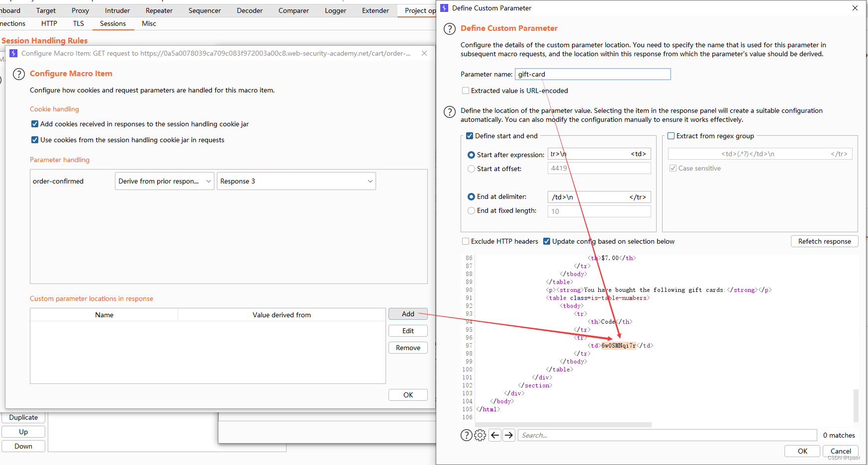Screen dimensions: 868x465
Task: Click vertical scrollbar of response panel
Action: coord(856,405)
